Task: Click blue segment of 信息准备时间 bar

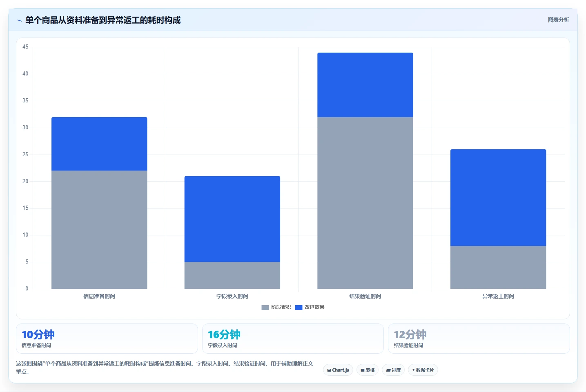Action: point(99,144)
